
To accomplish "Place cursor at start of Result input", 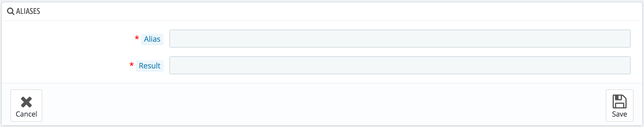I will click(x=174, y=65).
